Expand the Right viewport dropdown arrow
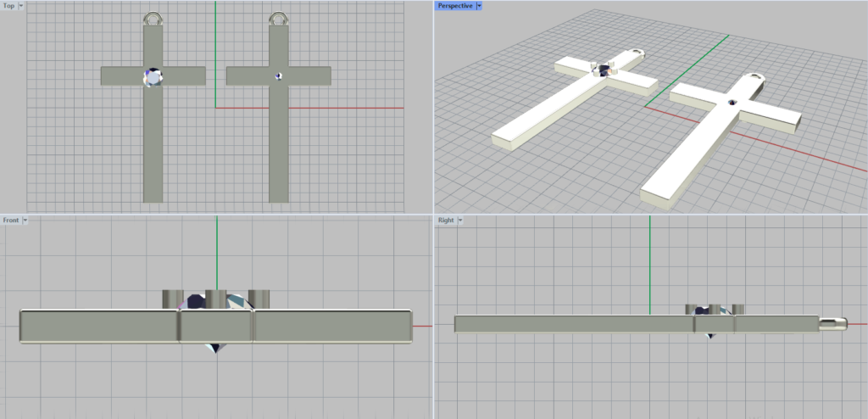Image resolution: width=868 pixels, height=419 pixels. (x=460, y=221)
